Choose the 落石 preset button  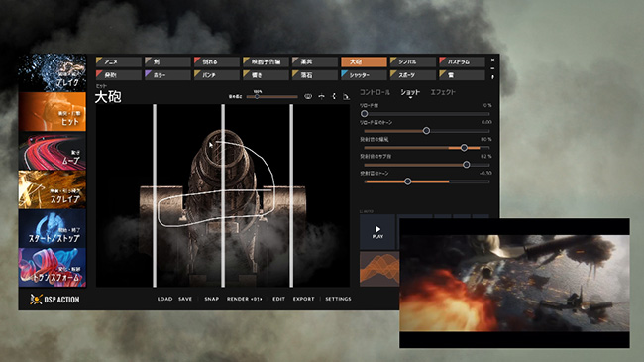click(x=315, y=74)
